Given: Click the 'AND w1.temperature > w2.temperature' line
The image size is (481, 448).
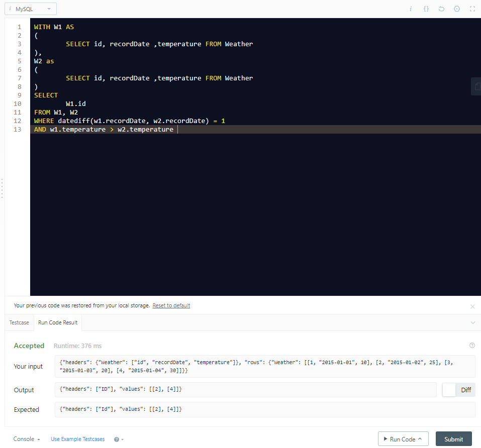Looking at the screenshot, I should point(104,129).
